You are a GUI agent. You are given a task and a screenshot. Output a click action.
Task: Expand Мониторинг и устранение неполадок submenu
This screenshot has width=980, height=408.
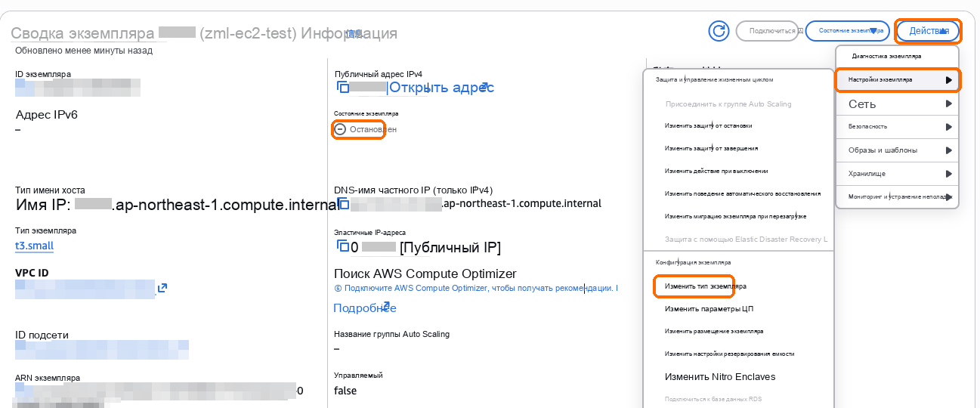(897, 196)
